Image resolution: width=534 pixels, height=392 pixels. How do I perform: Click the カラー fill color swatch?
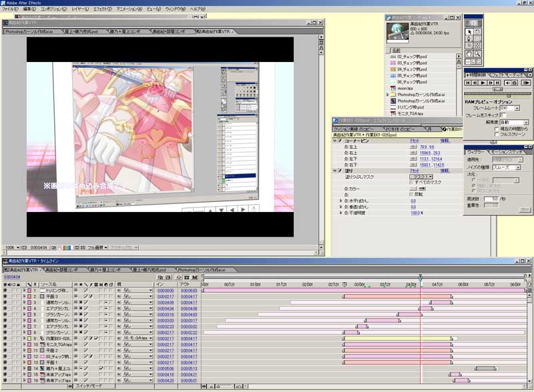tap(413, 189)
